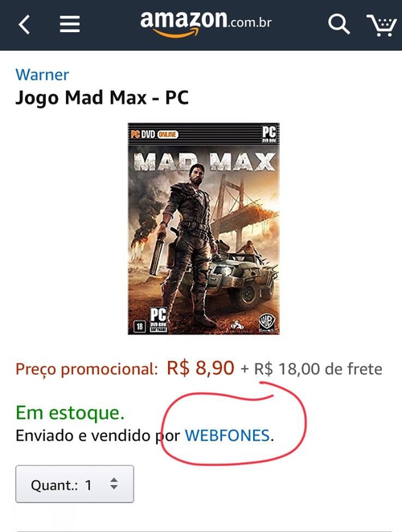This screenshot has height=532, width=402.
Task: Tap the WEBFONES seller link
Action: [227, 436]
